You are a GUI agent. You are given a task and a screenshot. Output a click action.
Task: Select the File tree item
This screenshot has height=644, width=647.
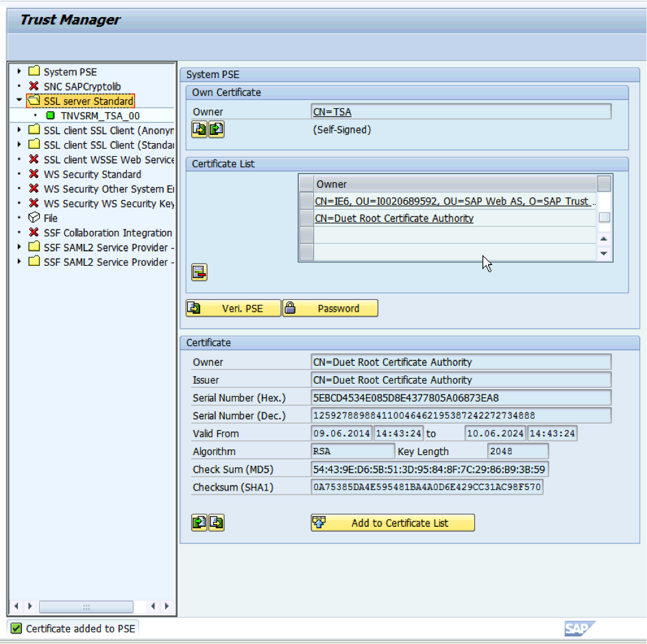[x=50, y=218]
